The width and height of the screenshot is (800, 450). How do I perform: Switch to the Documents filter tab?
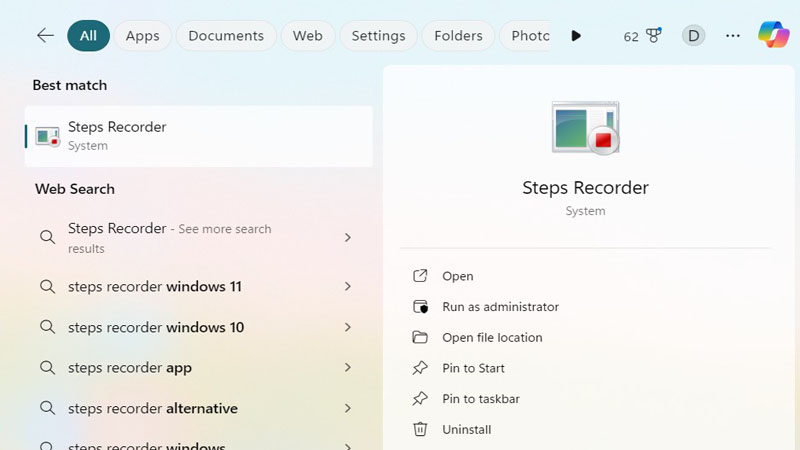click(226, 36)
